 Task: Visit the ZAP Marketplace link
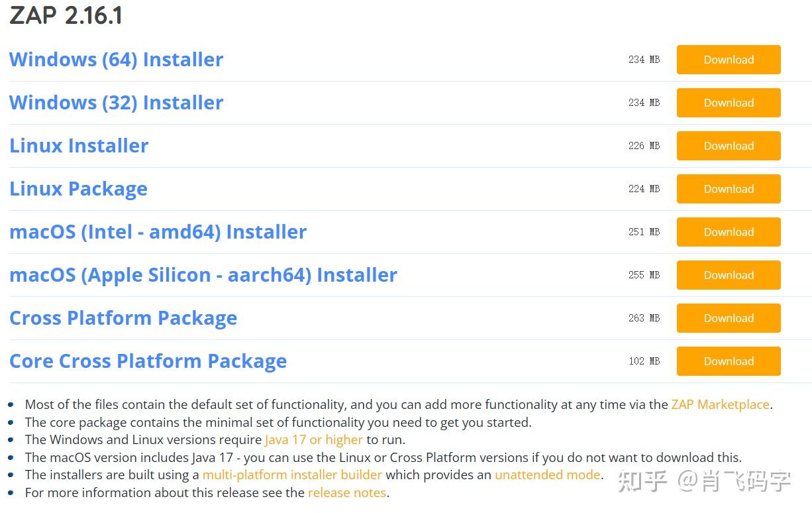point(720,404)
